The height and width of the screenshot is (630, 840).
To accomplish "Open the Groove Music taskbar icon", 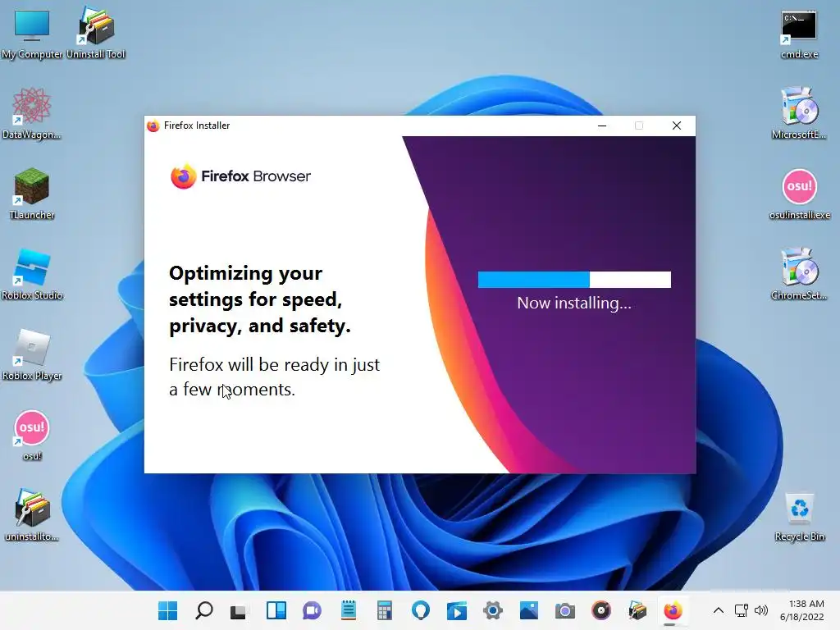I will pos(601,610).
